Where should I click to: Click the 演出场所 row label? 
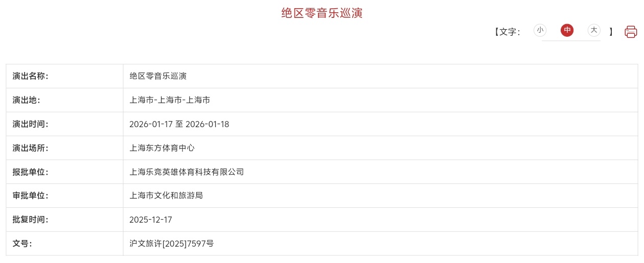coord(30,148)
